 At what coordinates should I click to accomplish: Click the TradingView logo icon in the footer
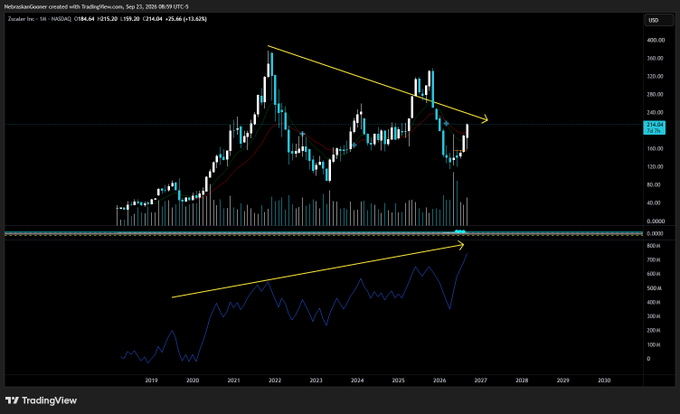pos(12,400)
